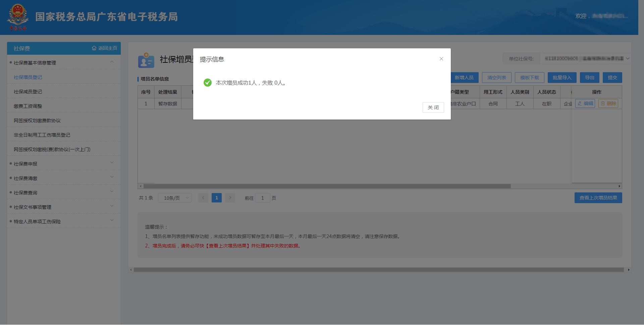Go to previous page arrow in pagination
644x325 pixels.
[203, 198]
